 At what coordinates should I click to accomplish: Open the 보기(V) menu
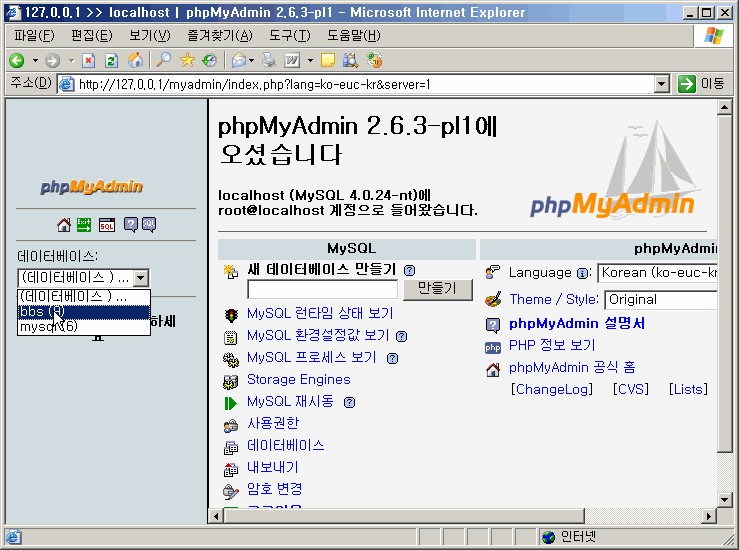click(x=149, y=35)
